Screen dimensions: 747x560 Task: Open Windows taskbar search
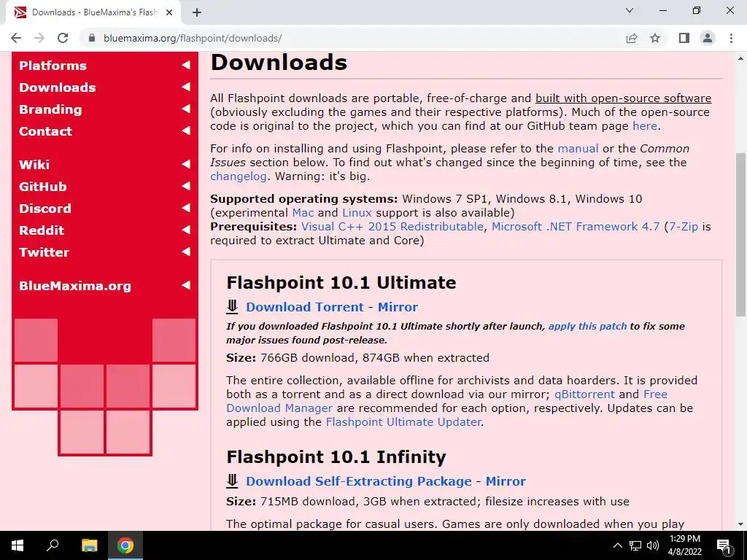(x=53, y=545)
